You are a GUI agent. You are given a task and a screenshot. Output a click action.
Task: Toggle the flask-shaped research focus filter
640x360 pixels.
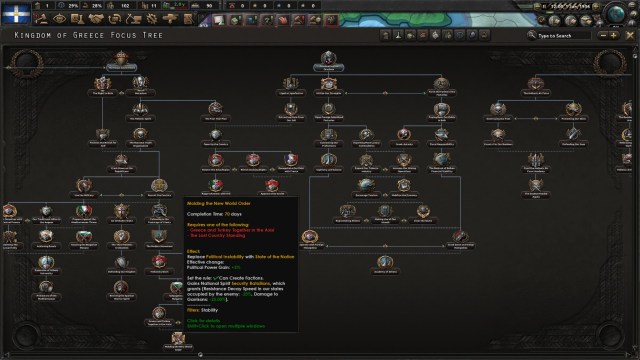click(x=398, y=36)
